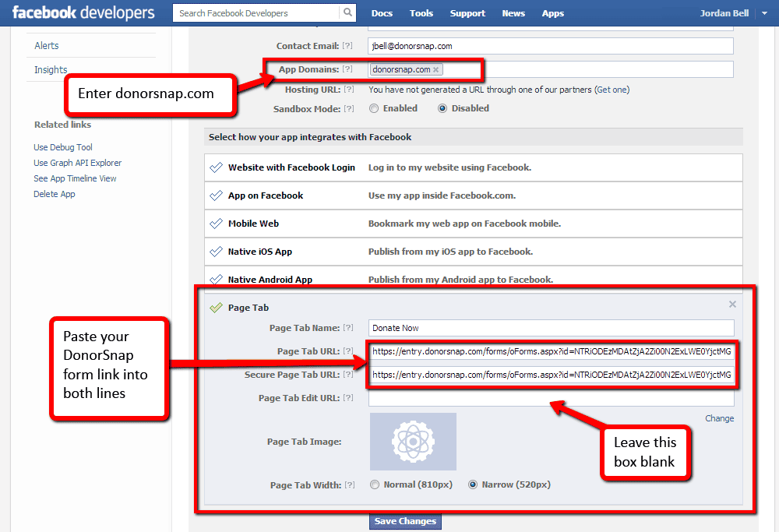779x532 pixels.
Task: Click the Jordan Bell profile name
Action: pos(724,13)
